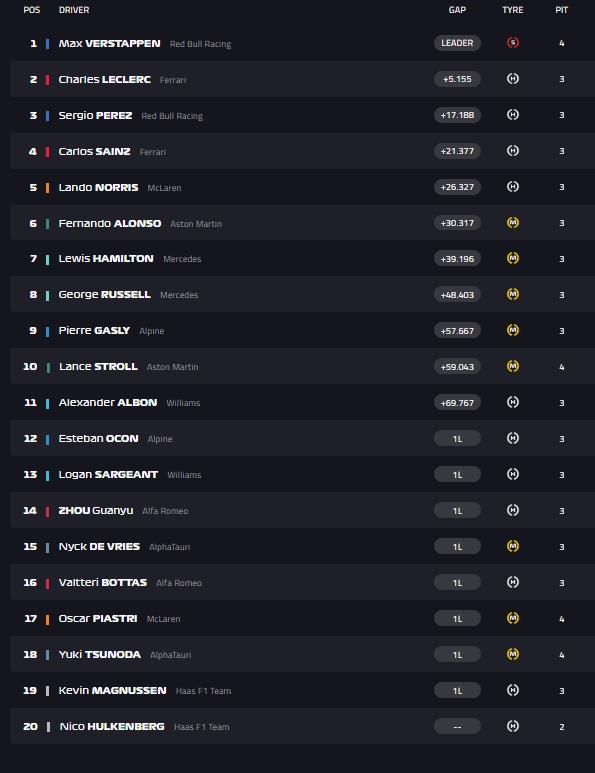Click Verstappen's red soft tyre icon
Screen dimensions: 595x773
click(x=513, y=43)
